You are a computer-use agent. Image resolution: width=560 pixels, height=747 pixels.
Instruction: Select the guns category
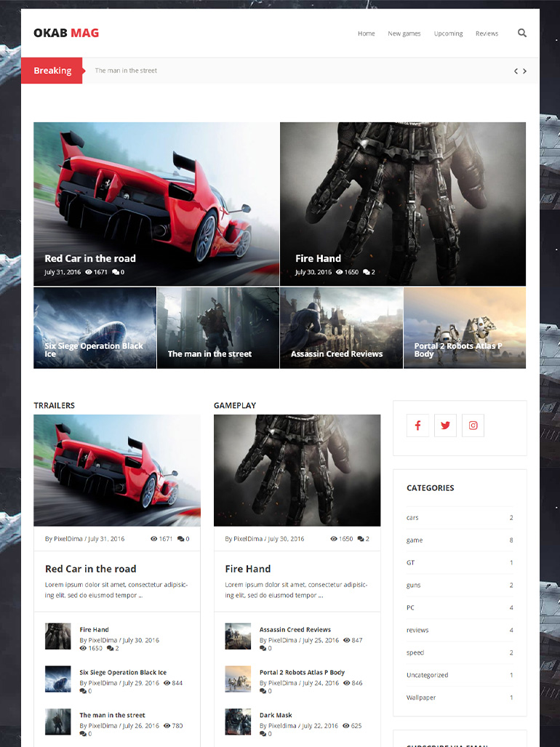(413, 585)
